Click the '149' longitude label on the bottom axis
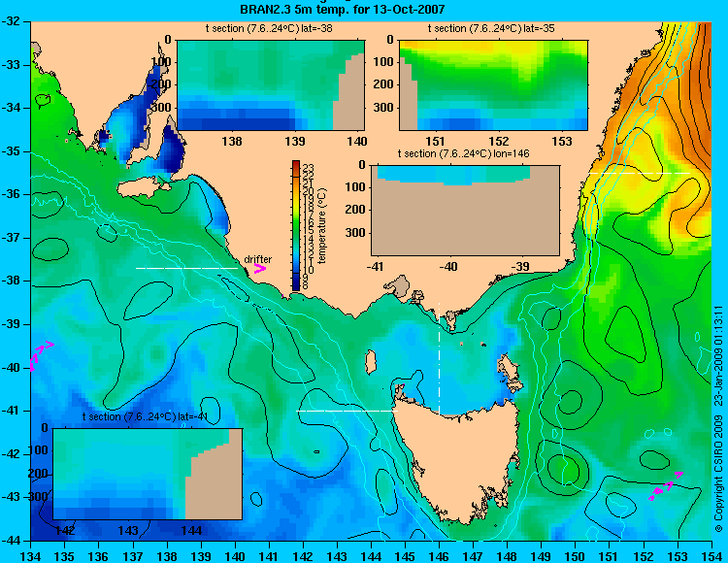The width and height of the screenshot is (728, 563). 542,556
